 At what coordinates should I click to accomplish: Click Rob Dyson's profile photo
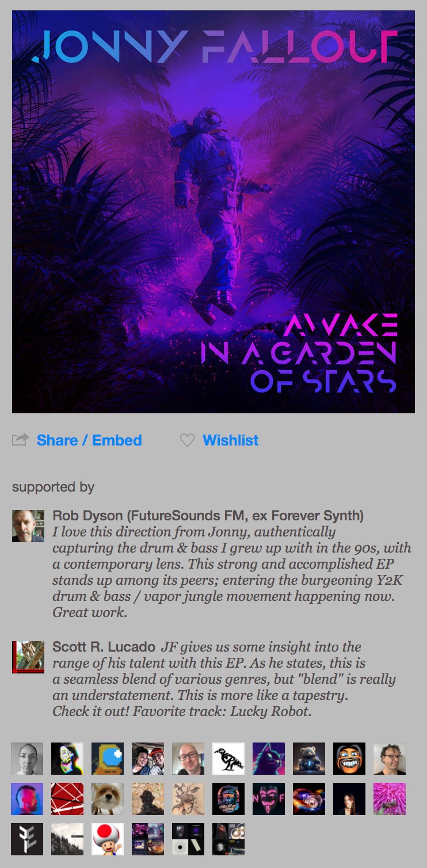click(28, 526)
